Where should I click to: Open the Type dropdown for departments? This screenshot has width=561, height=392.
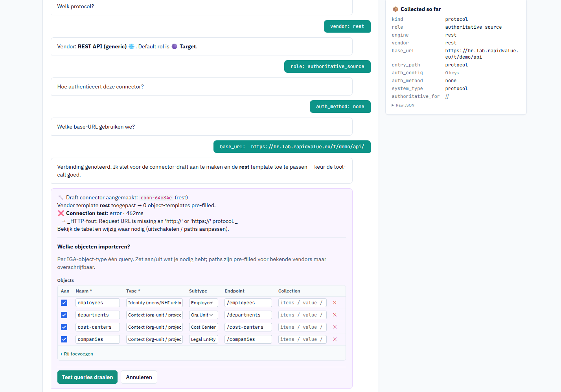pos(155,315)
